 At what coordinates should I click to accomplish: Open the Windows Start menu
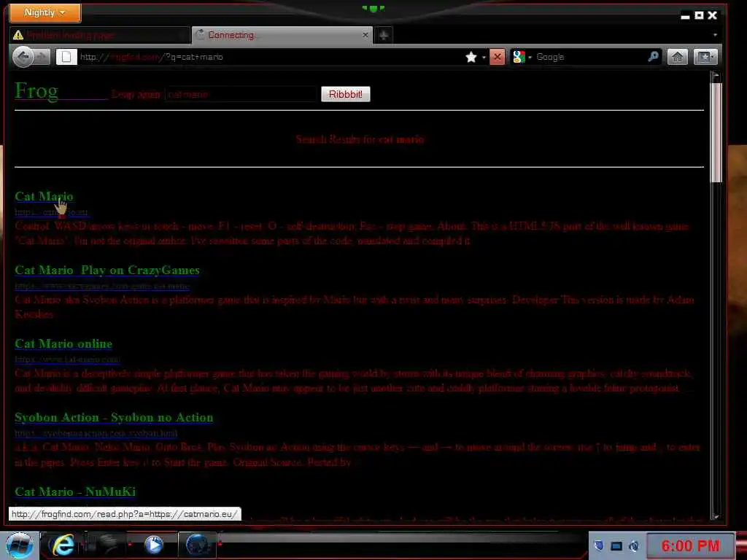tap(19, 545)
